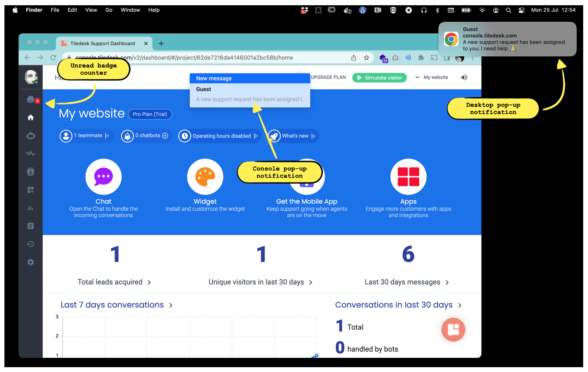
Task: Open the My website project dropdown
Action: 432,77
